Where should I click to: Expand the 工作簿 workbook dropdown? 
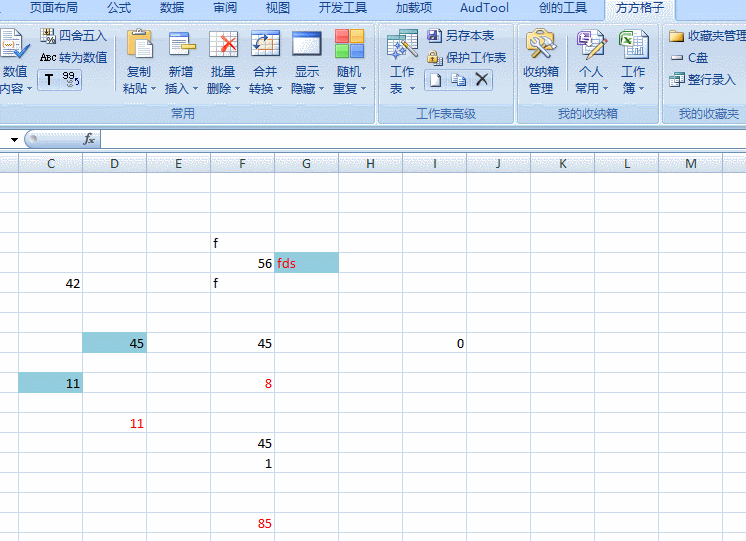(x=633, y=80)
